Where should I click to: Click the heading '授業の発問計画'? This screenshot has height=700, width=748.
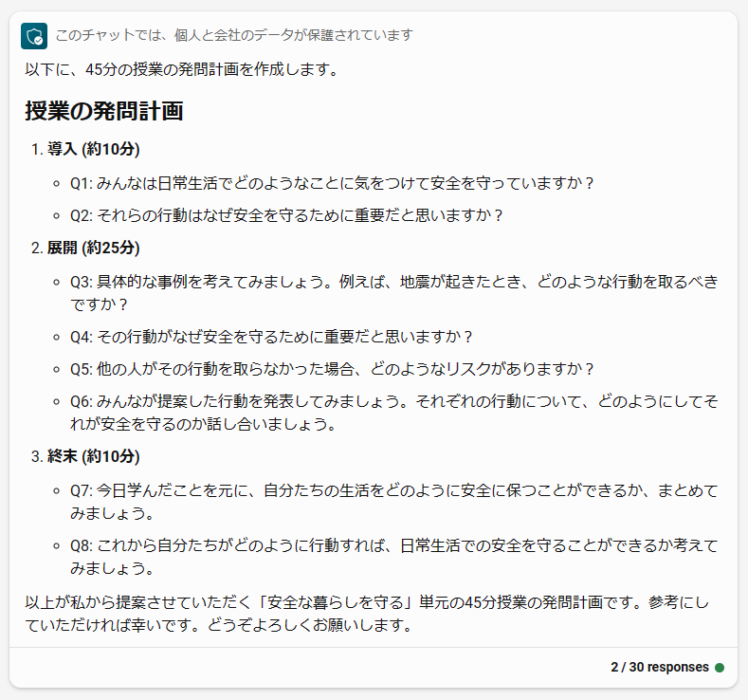[x=104, y=111]
